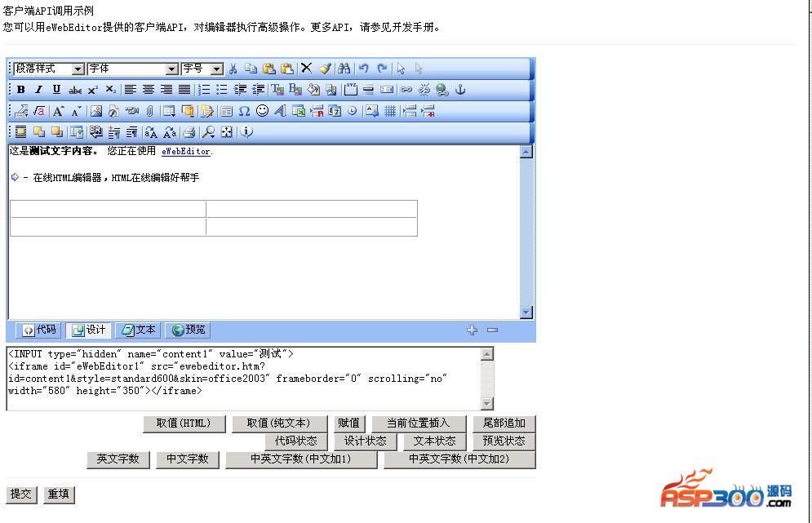Click code textarea scrollbar down arrow
This screenshot has width=812, height=523.
[486, 403]
